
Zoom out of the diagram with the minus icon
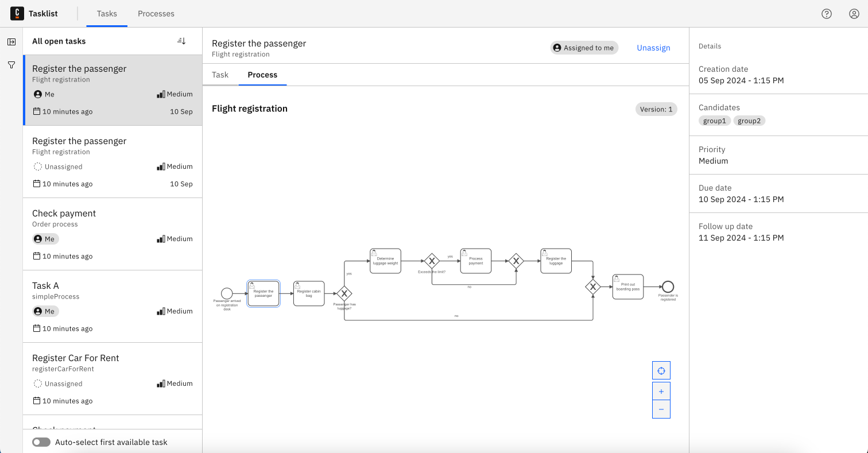[661, 409]
